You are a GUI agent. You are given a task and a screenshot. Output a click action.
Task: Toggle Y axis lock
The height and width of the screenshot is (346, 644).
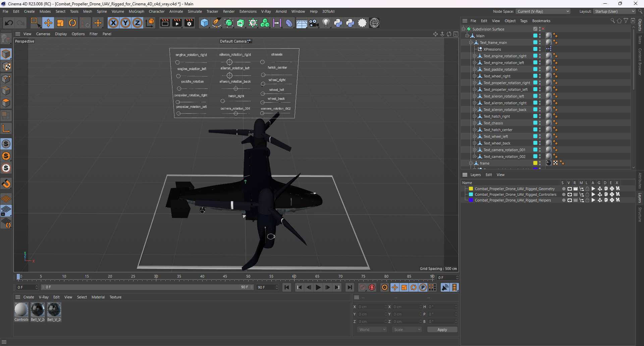(x=125, y=23)
